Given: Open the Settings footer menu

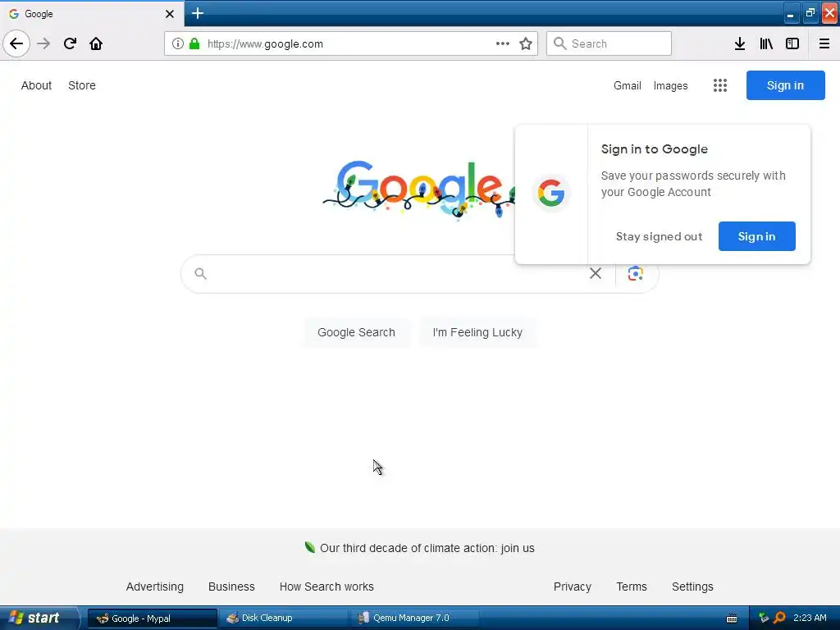Looking at the screenshot, I should pyautogui.click(x=692, y=587).
